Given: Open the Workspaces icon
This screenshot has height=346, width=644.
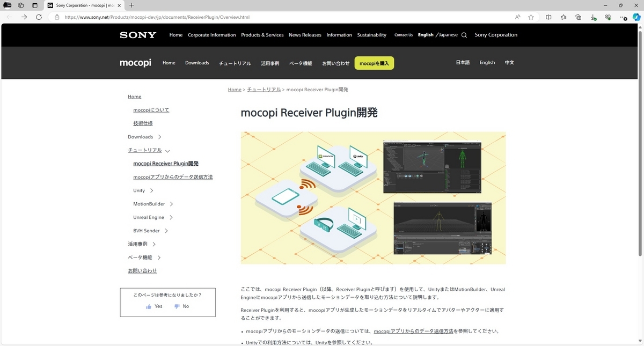Looking at the screenshot, I should pyautogui.click(x=21, y=5).
